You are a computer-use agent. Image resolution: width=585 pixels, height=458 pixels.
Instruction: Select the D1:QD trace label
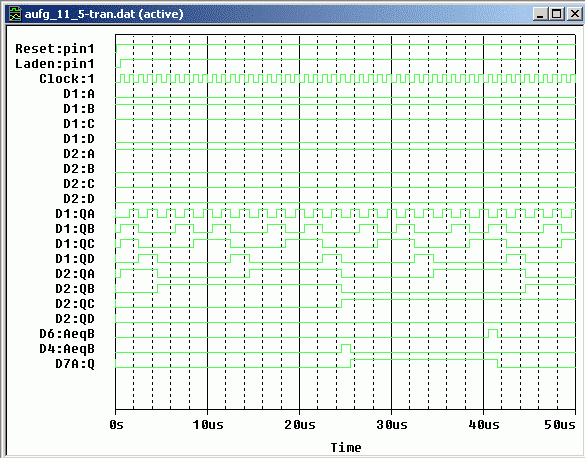[75, 258]
